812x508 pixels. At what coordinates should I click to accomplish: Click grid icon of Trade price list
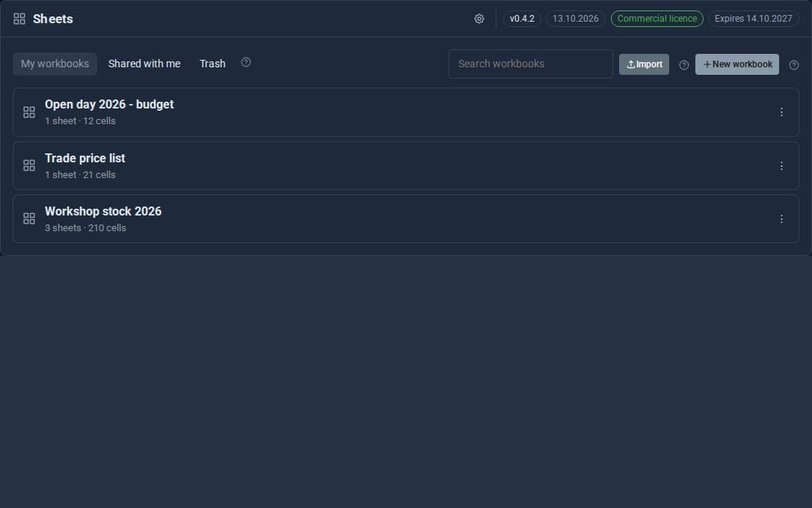click(29, 165)
